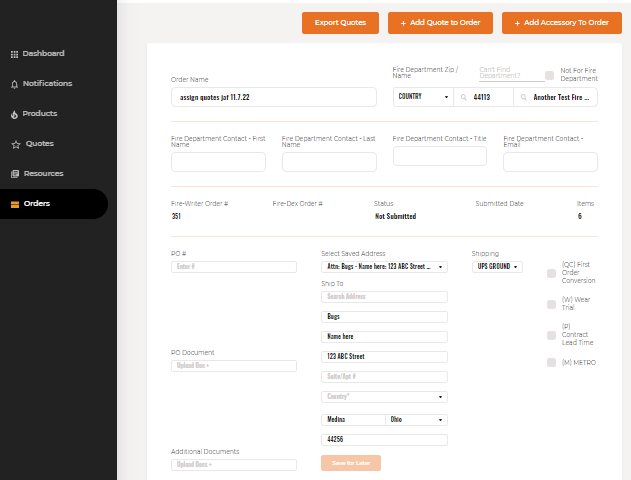Image resolution: width=631 pixels, height=480 pixels.
Task: Click the city field showing Medina
Action: point(353,420)
